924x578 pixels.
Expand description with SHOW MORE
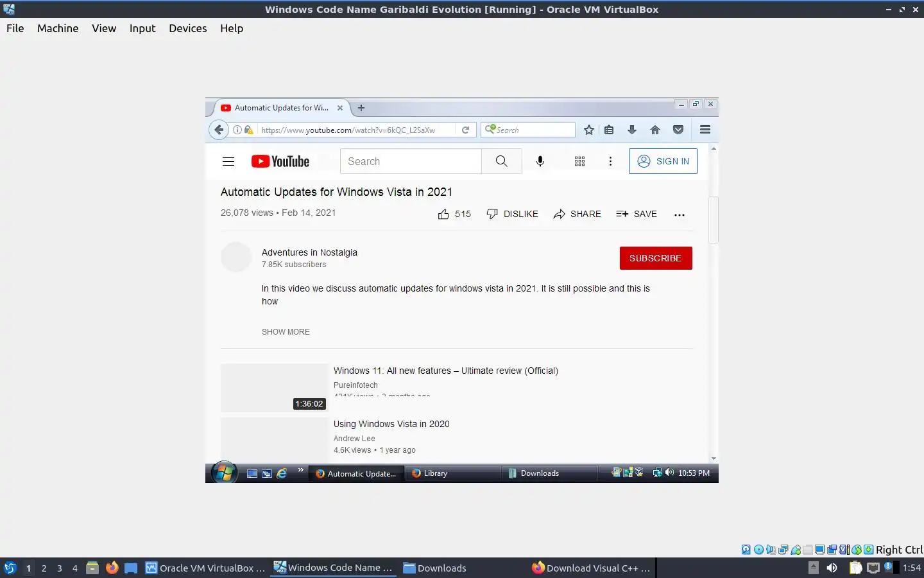pyautogui.click(x=286, y=332)
